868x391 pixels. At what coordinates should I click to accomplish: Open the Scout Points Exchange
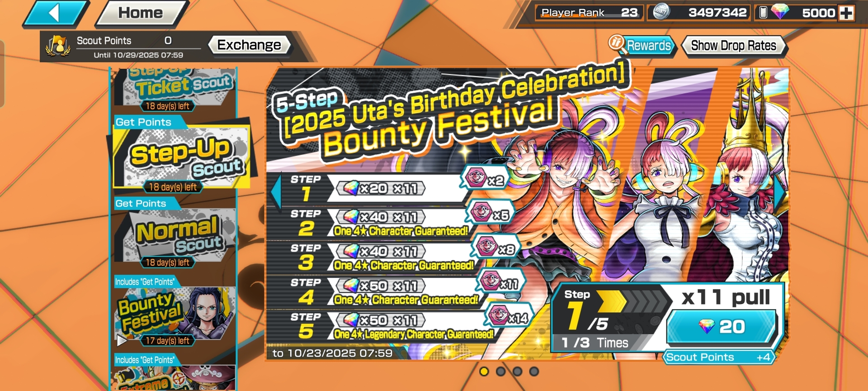tap(249, 45)
